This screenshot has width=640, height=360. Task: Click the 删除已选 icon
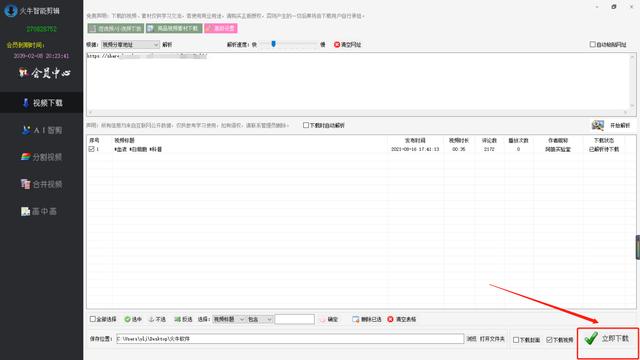coord(356,319)
